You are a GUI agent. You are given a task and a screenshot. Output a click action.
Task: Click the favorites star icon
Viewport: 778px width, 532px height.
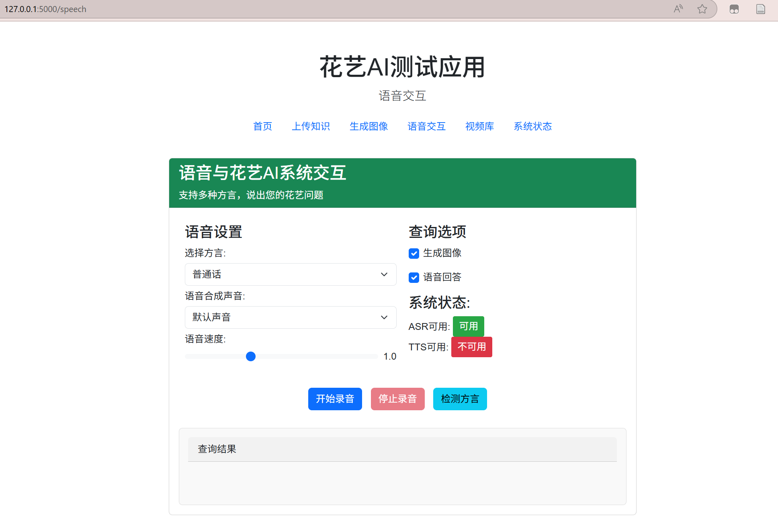pyautogui.click(x=702, y=9)
